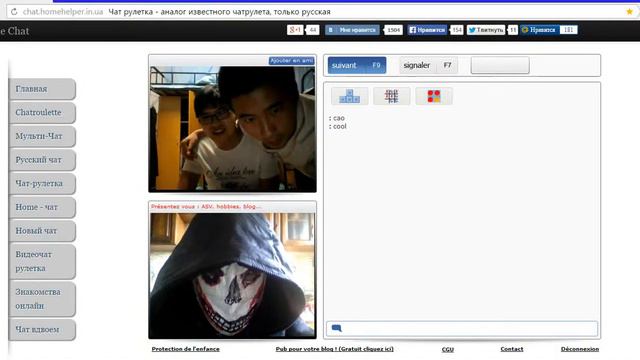The width and height of the screenshot is (640, 360).
Task: Click the Google +1 share button
Action: coord(295,30)
